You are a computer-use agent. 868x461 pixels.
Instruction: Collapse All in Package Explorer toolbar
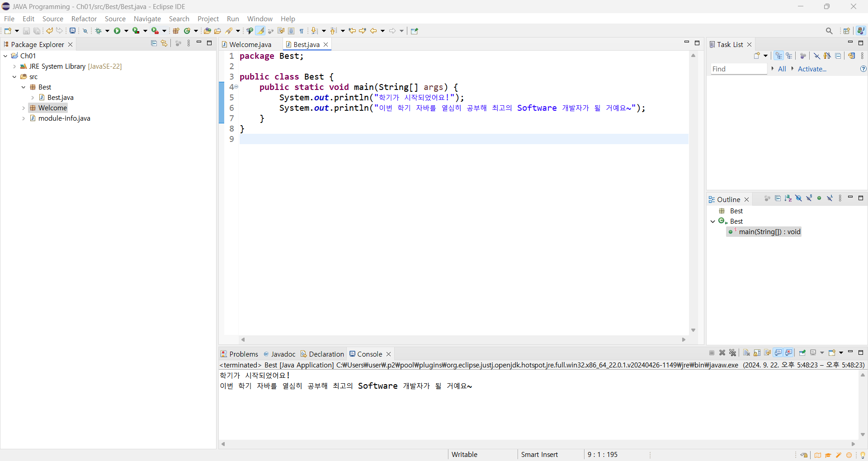[x=154, y=43]
